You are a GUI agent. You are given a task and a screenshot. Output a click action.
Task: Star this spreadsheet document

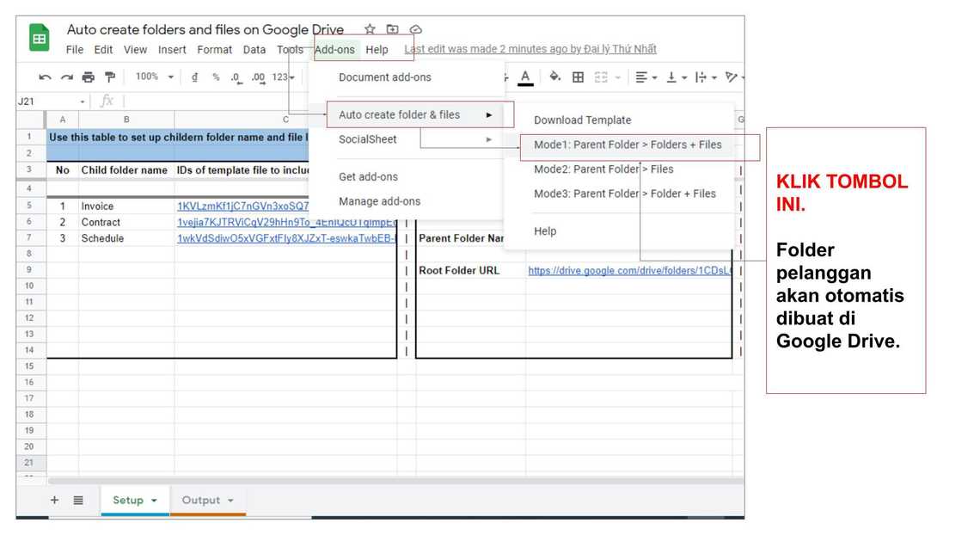pos(370,30)
